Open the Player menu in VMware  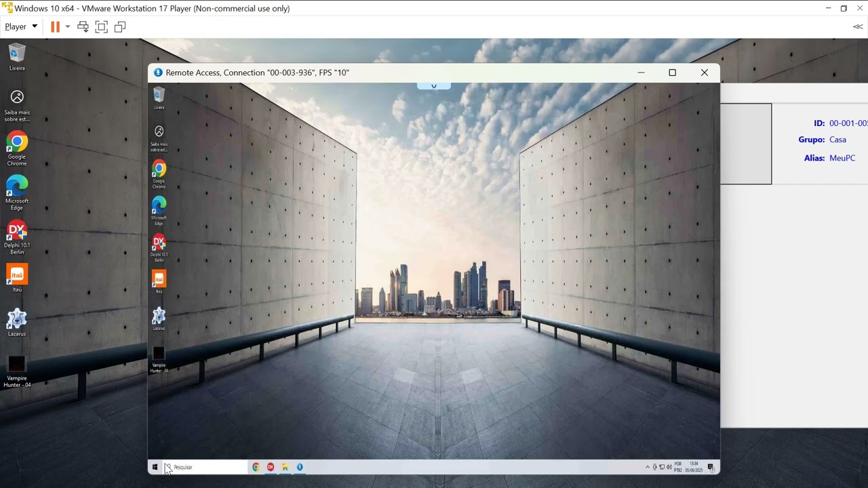coord(21,26)
